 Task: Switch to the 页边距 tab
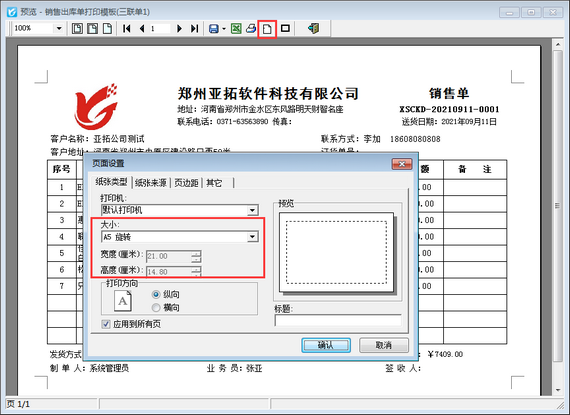click(x=186, y=183)
